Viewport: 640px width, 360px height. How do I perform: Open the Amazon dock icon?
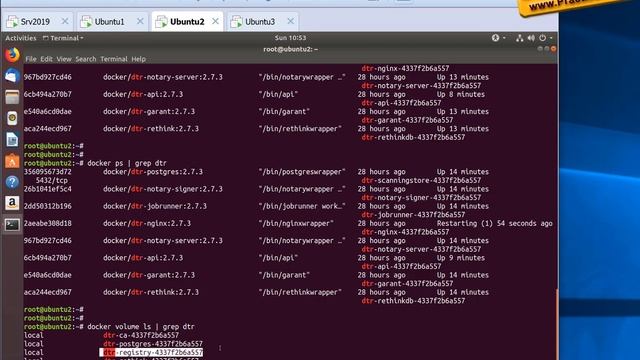point(12,203)
